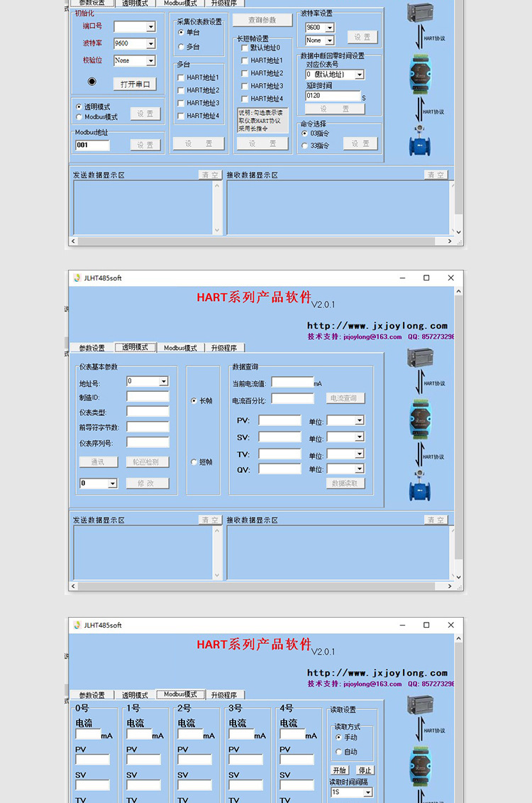Click 设置 button beside Modbus地址 field

[145, 145]
